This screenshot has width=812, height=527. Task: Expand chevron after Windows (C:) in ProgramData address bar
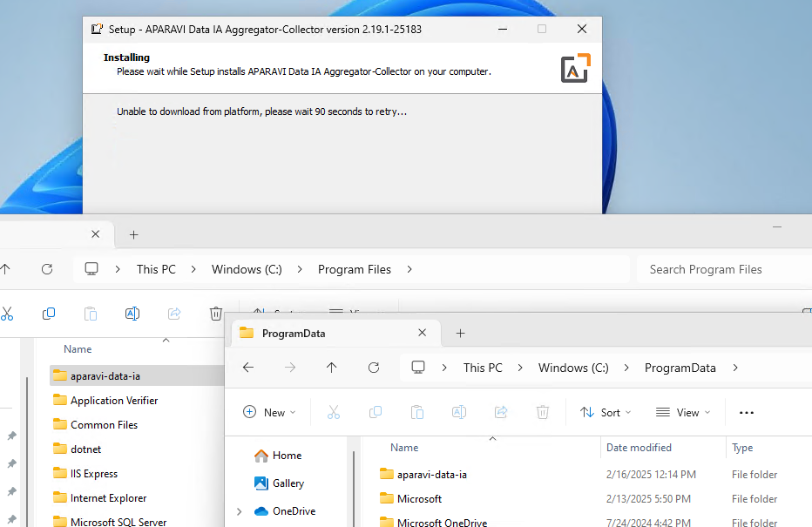[x=626, y=368]
